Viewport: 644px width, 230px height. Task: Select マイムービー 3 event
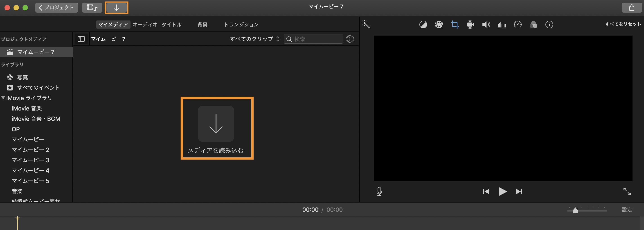point(30,160)
